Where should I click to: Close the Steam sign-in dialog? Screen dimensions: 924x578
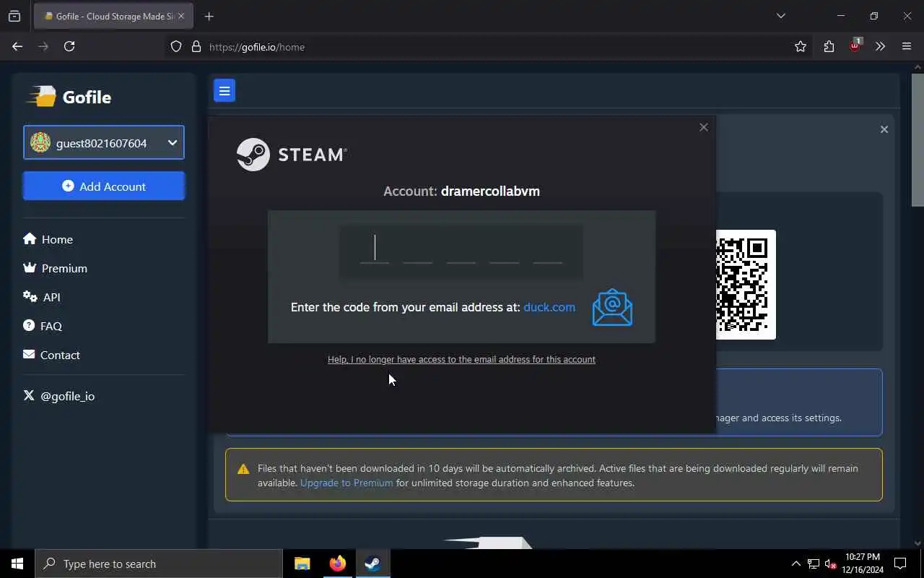tap(704, 127)
